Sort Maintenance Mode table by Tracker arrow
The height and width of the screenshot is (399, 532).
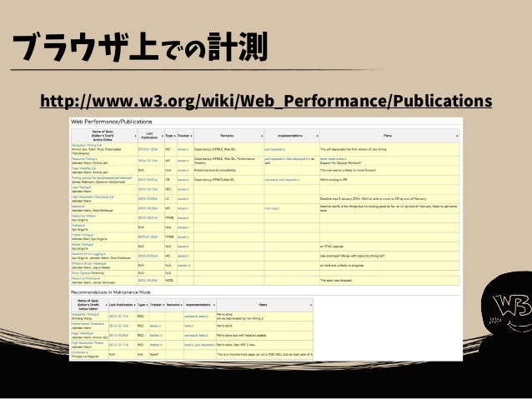tap(163, 306)
